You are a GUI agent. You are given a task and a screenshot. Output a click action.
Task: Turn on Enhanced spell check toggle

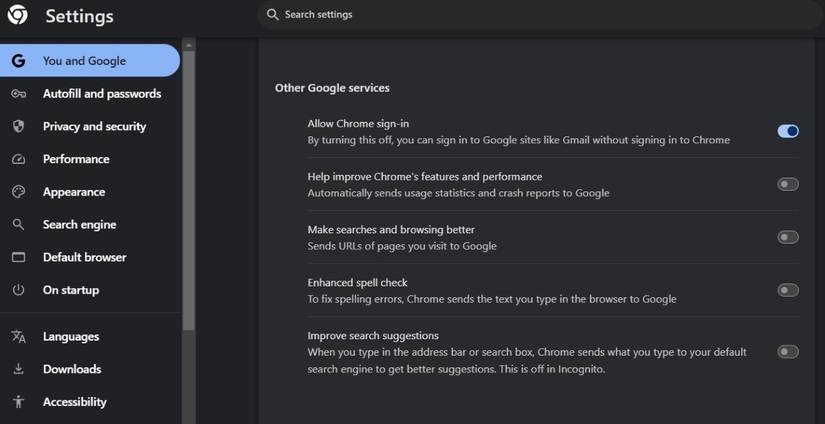coord(788,290)
